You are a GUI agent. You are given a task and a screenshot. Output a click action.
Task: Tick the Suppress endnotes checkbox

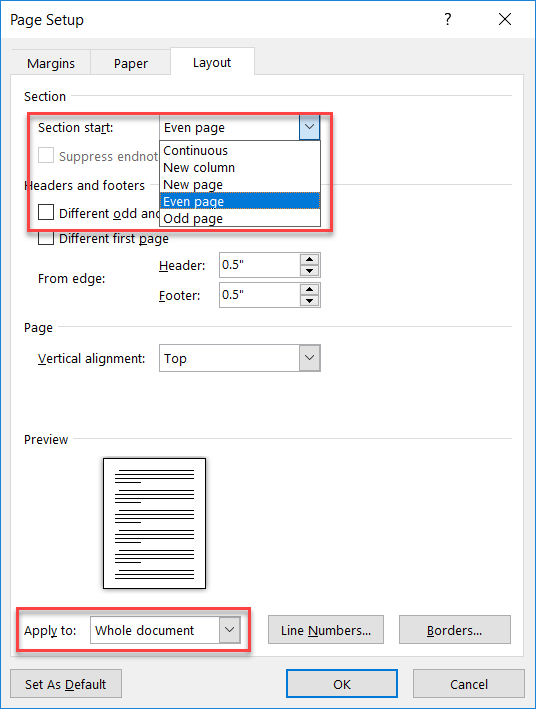click(x=46, y=155)
